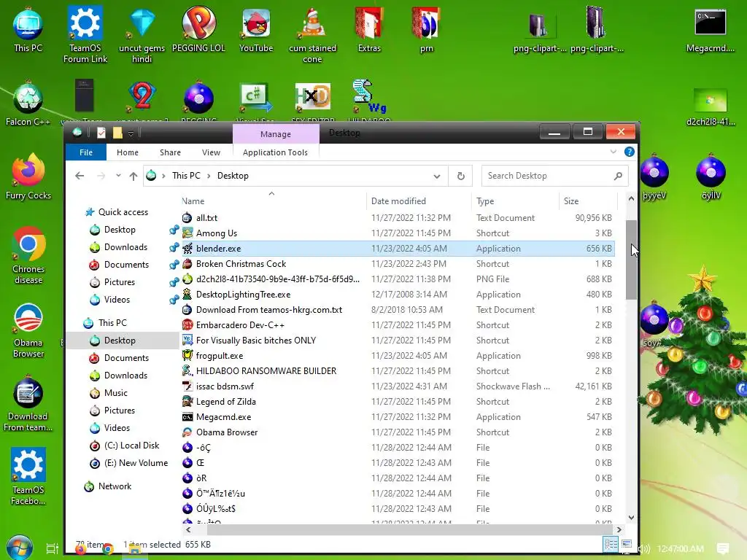
Task: Select the TeamOS Facebook desktop icon
Action: click(28, 476)
